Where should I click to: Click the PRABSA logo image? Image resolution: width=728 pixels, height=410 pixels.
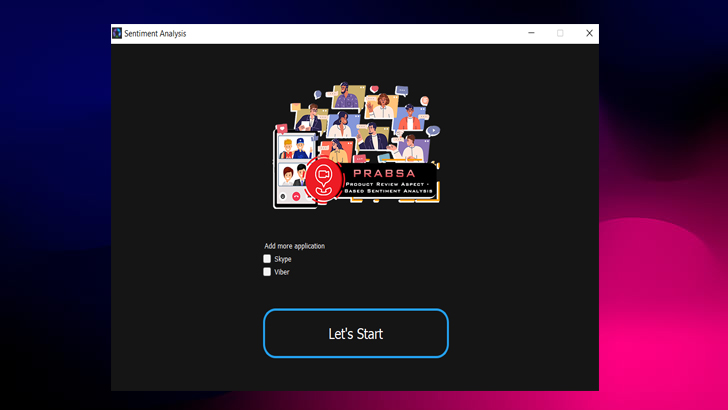pyautogui.click(x=356, y=145)
